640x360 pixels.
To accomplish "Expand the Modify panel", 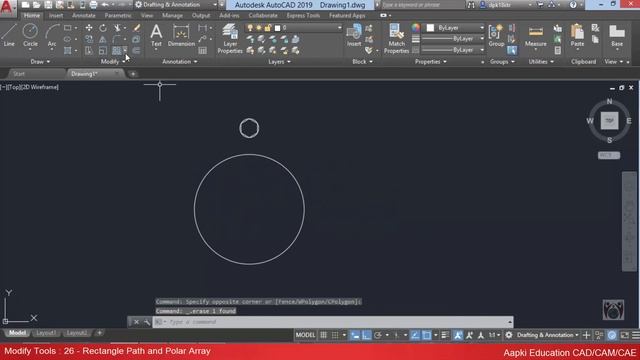I will point(113,62).
